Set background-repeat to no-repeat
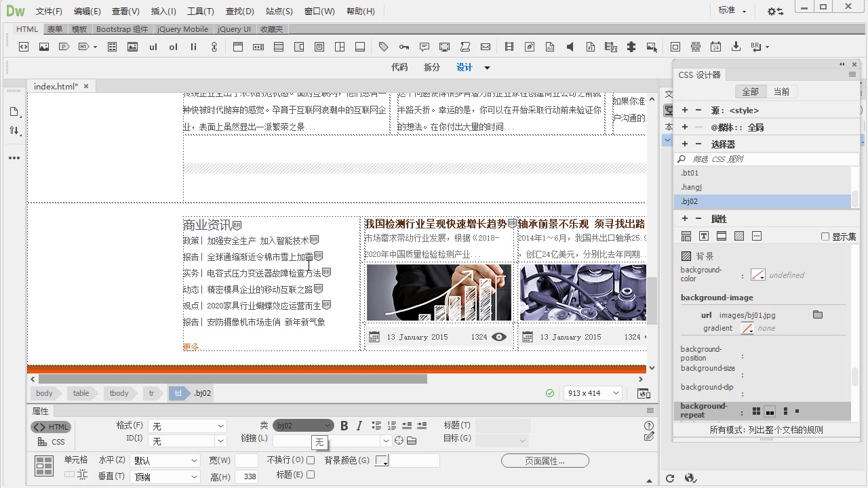This screenshot has width=868, height=488. tap(797, 411)
